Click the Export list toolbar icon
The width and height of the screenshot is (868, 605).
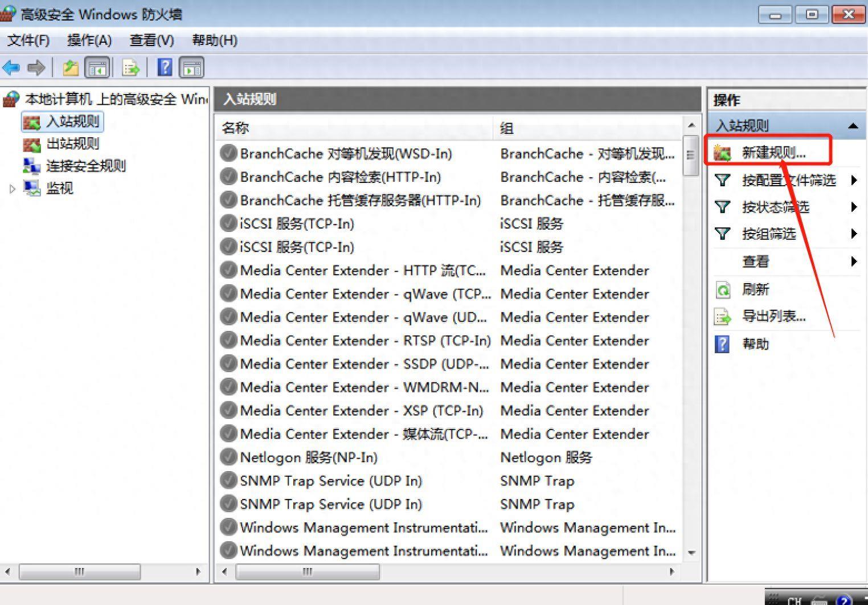tap(131, 68)
